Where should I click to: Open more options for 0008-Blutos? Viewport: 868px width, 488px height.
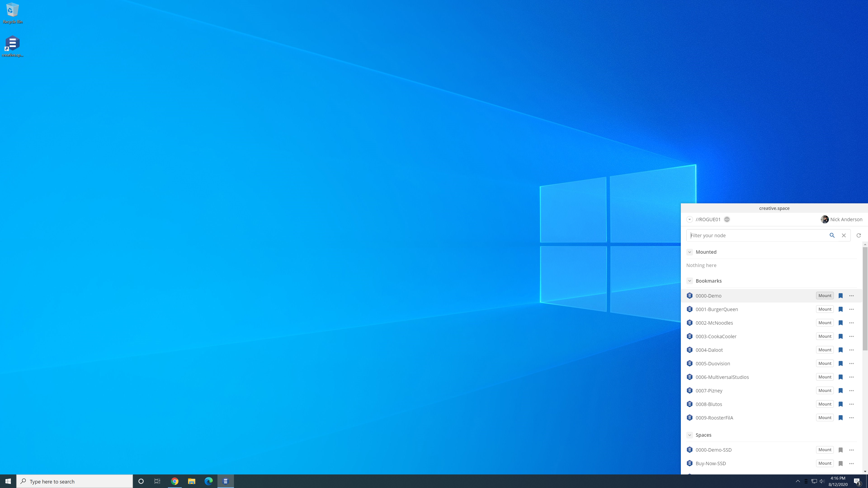(x=851, y=404)
